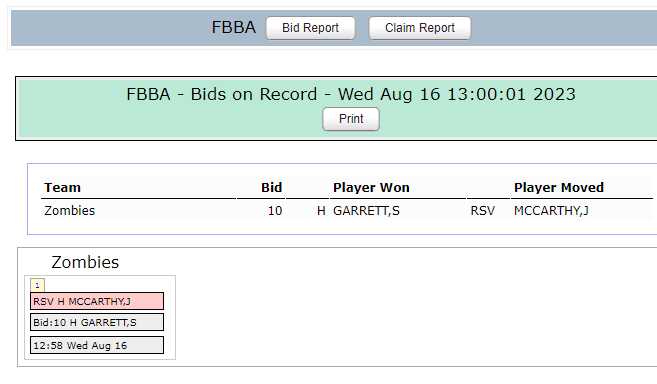Click the Print button

pyautogui.click(x=351, y=119)
